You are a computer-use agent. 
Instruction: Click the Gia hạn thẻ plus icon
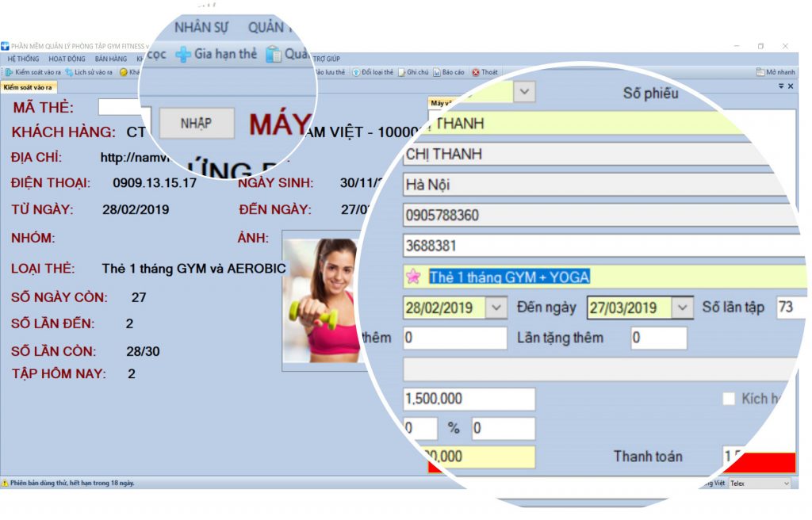(183, 55)
